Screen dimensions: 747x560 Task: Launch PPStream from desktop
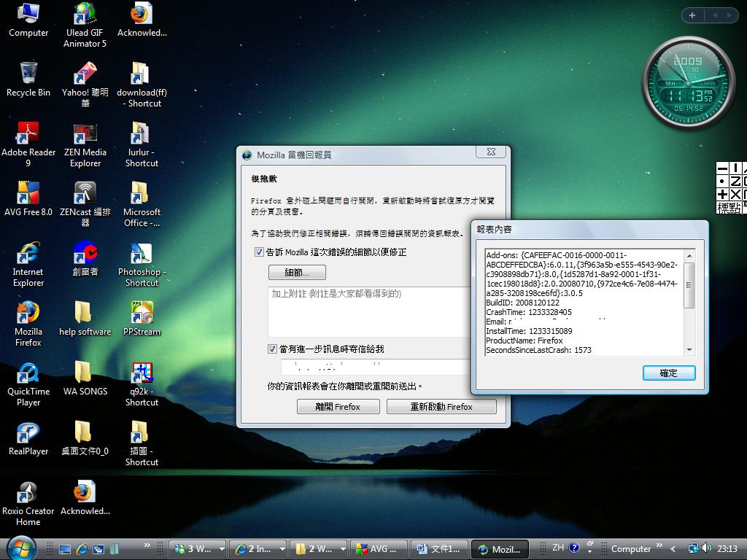coord(142,319)
